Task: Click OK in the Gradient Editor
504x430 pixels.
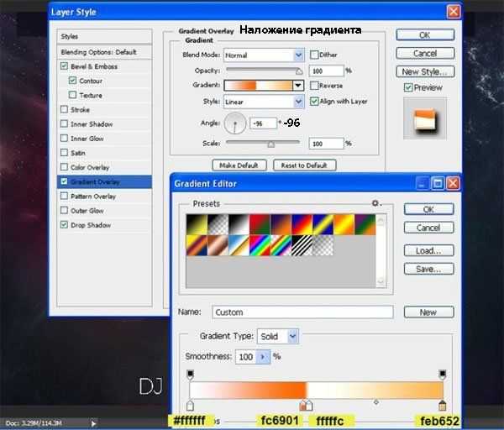Action: point(428,209)
